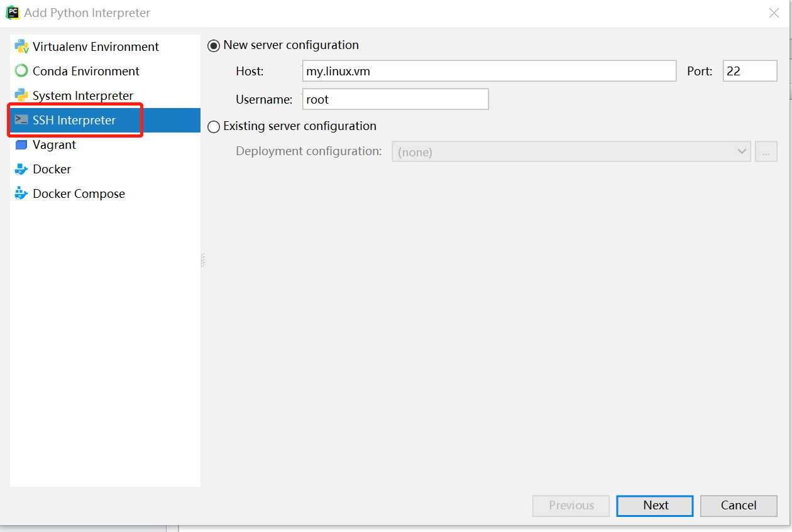Click the PyCharm logo in title bar
The height and width of the screenshot is (532, 792).
coord(13,13)
